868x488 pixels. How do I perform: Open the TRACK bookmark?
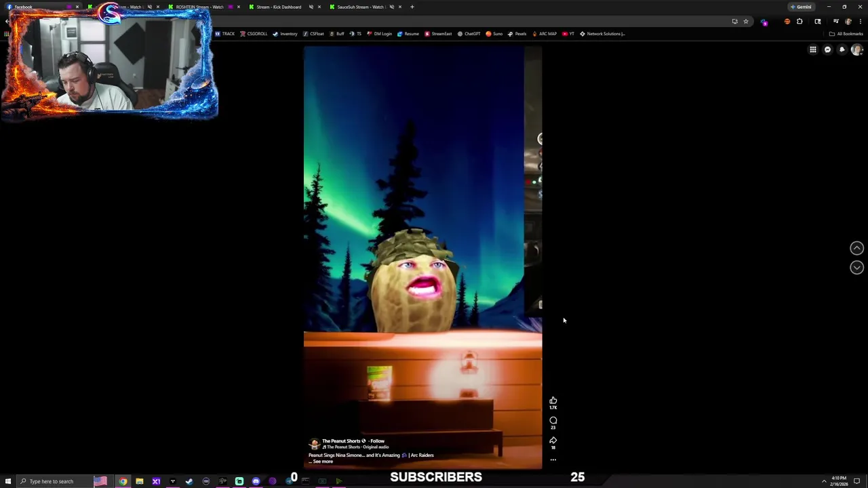pos(224,34)
